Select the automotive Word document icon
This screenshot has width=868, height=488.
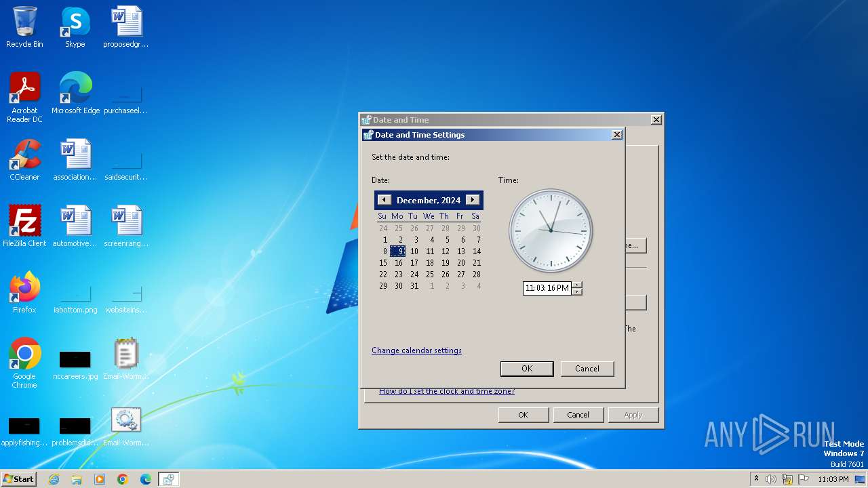(x=75, y=226)
